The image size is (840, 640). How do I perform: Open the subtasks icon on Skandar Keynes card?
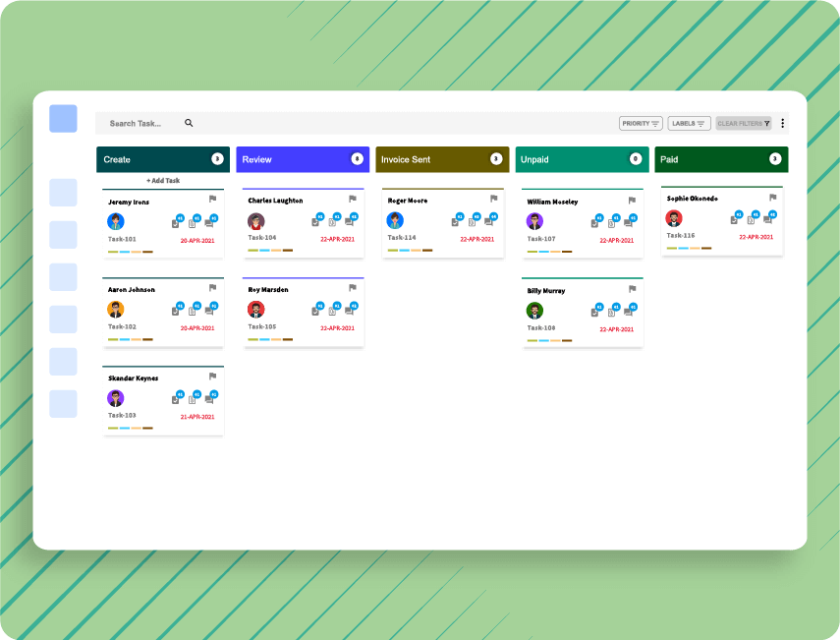click(175, 399)
